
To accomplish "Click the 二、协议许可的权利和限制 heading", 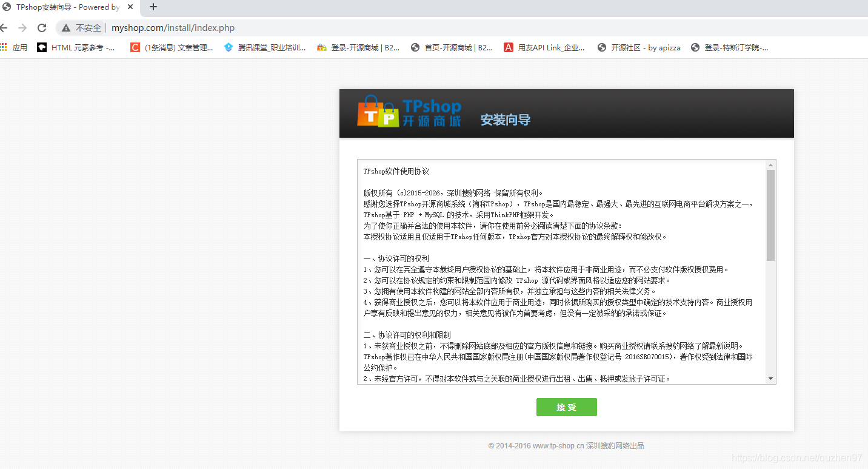I will [x=407, y=335].
